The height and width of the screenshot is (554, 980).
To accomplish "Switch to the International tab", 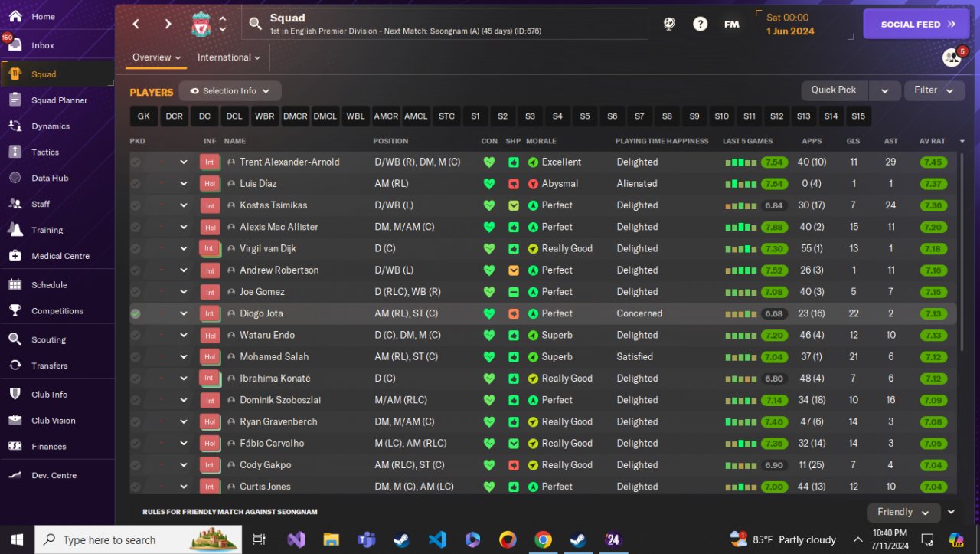I will pos(229,57).
